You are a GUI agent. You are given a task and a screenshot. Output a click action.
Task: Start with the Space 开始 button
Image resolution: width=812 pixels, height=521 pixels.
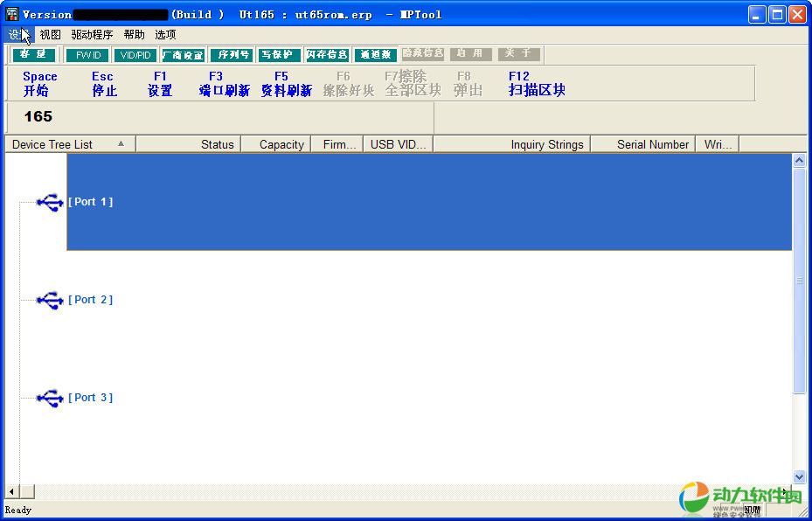pos(40,83)
